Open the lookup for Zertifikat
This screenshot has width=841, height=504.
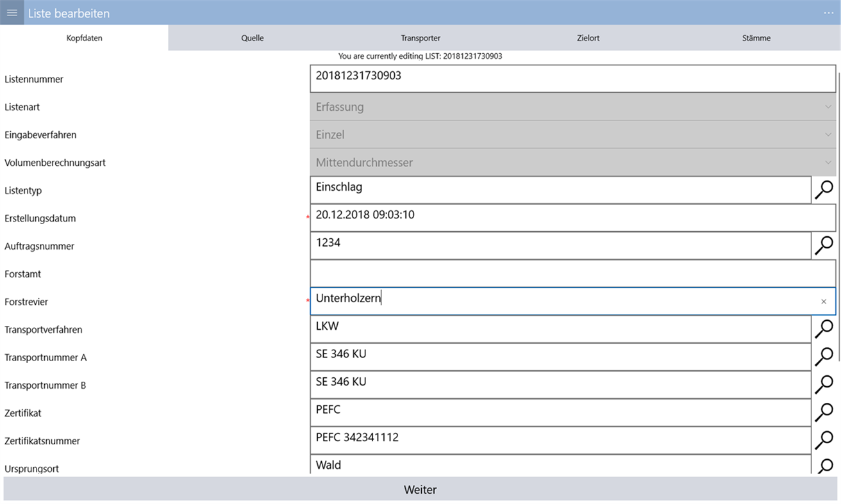(x=824, y=412)
